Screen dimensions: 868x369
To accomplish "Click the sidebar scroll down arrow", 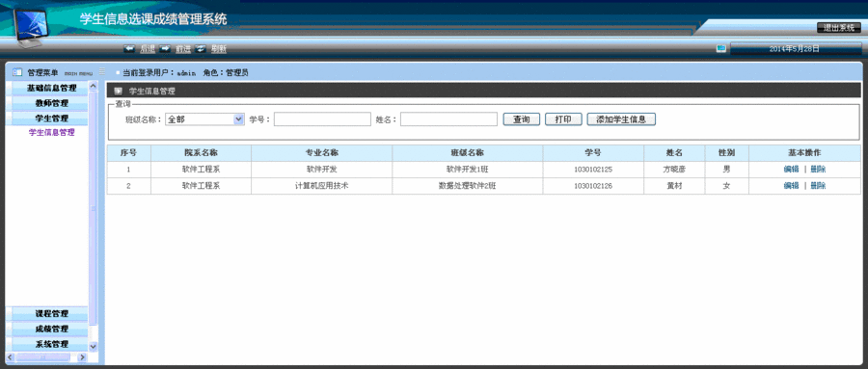I will [x=93, y=347].
